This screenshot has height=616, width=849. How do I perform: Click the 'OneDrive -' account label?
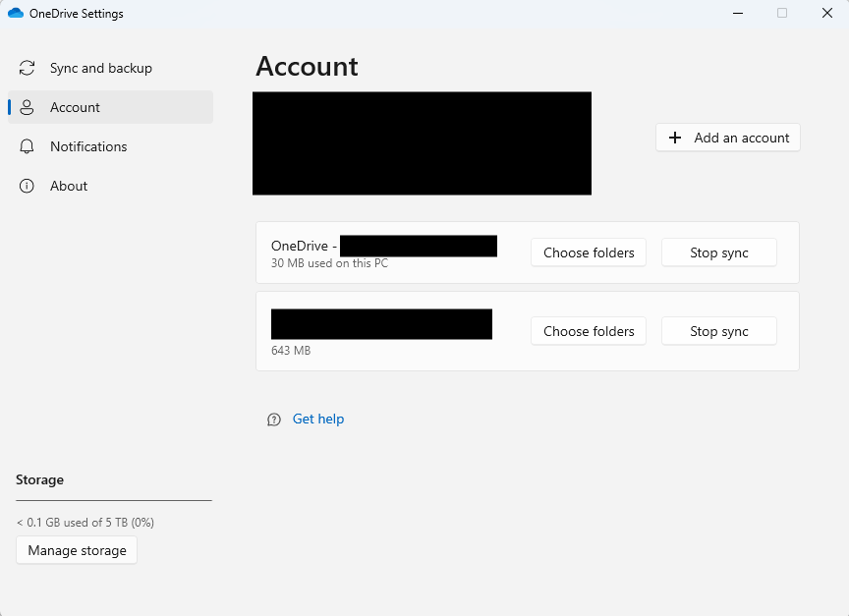click(305, 246)
